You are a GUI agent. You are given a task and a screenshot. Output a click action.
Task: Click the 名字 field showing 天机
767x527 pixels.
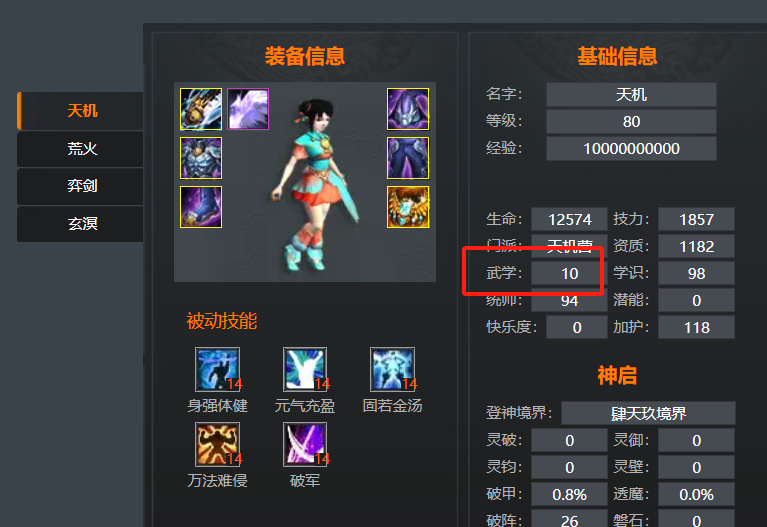pyautogui.click(x=631, y=94)
